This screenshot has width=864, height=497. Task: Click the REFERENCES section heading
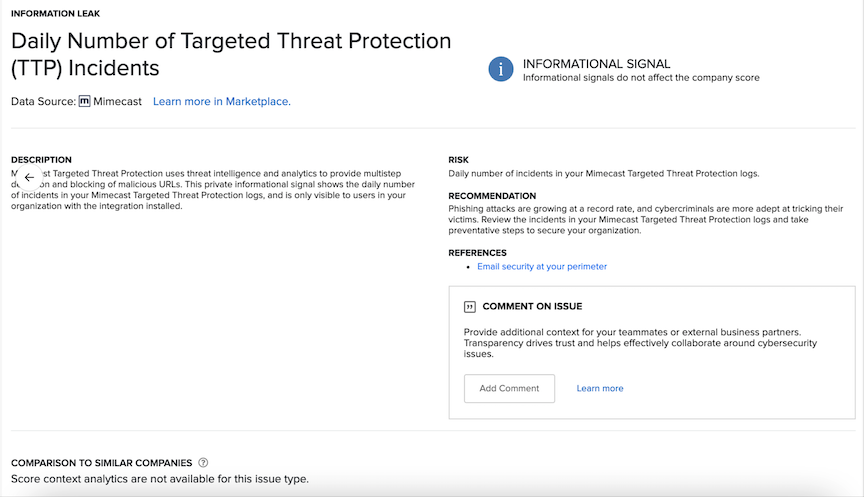477,253
